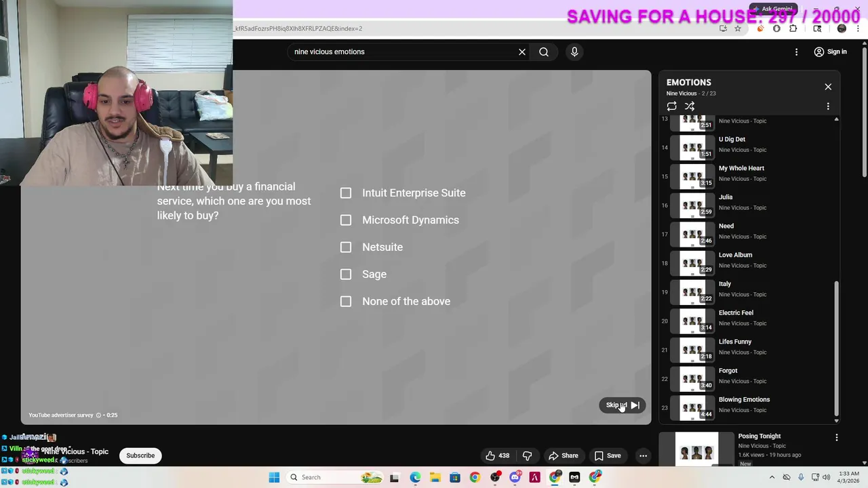Image resolution: width=868 pixels, height=488 pixels.
Task: Open Chrome profile avatar
Action: pyautogui.click(x=842, y=28)
